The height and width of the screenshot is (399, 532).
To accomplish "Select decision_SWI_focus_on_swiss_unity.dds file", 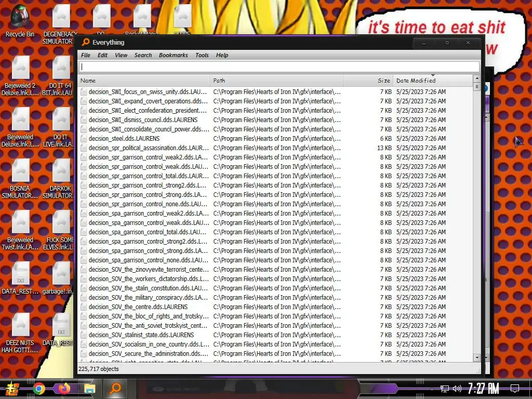I will pyautogui.click(x=148, y=91).
